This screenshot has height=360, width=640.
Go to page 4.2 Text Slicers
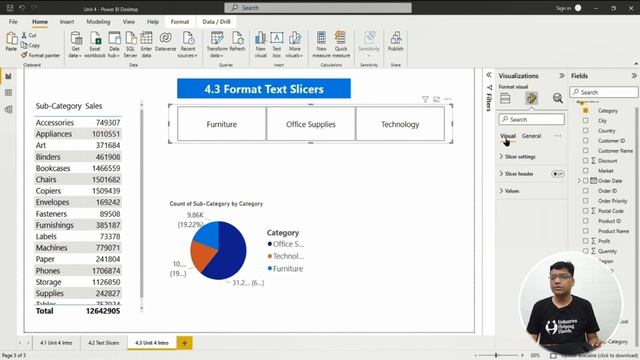coord(104,343)
